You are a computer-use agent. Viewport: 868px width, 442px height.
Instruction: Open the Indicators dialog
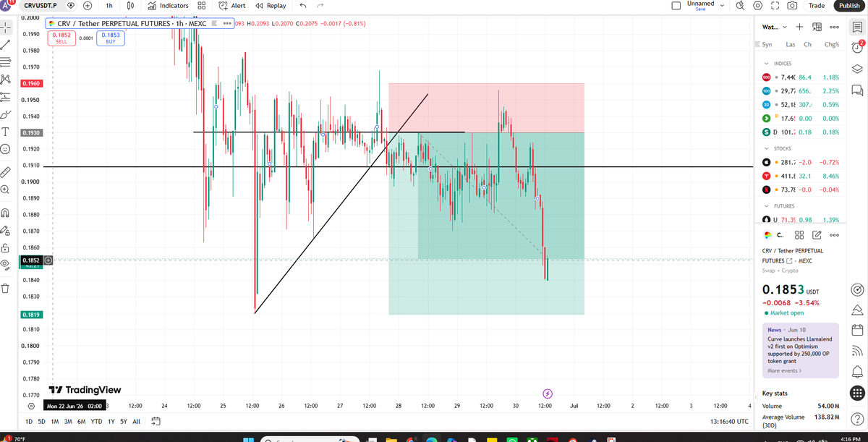pos(168,5)
